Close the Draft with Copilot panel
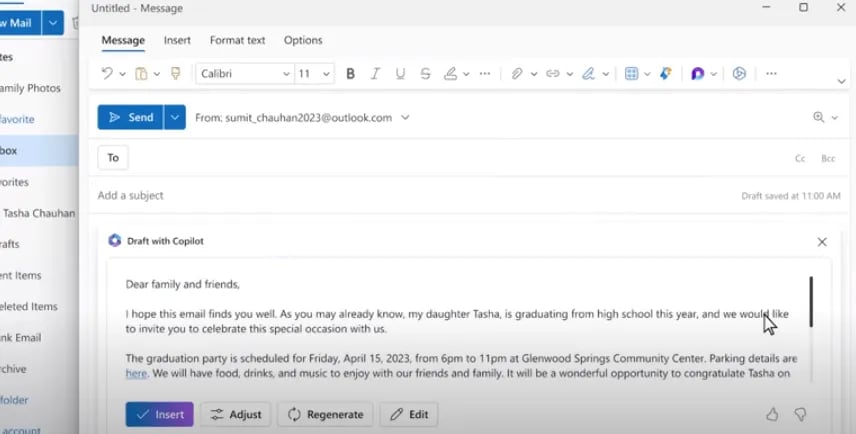The image size is (856, 434). click(822, 242)
